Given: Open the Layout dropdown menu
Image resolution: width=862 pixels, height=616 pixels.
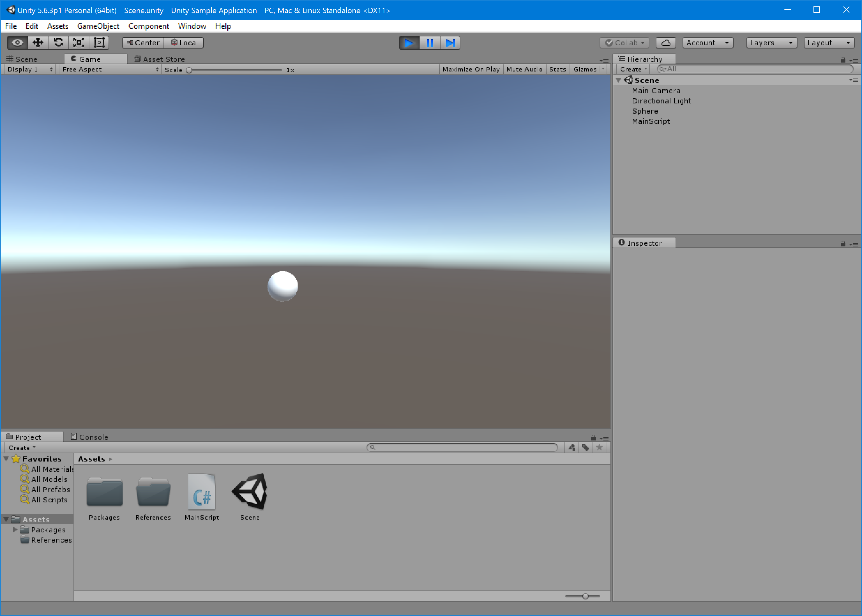Looking at the screenshot, I should (x=829, y=42).
